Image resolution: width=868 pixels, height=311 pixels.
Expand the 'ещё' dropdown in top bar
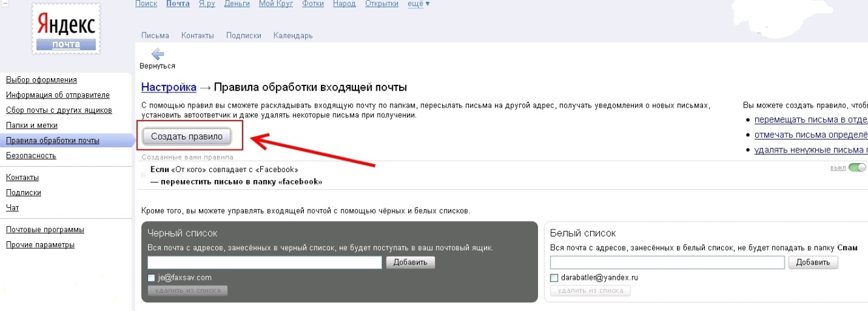pyautogui.click(x=418, y=5)
